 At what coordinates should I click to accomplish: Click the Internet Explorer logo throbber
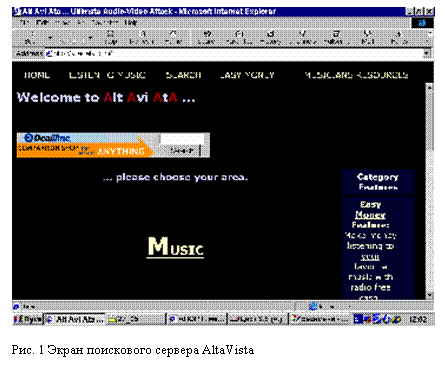tap(423, 23)
